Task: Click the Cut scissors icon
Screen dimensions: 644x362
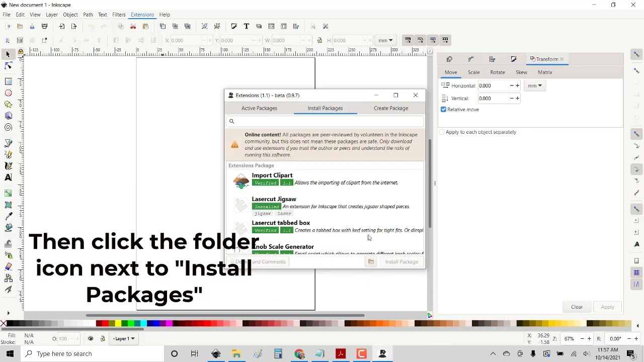Action: [133, 26]
